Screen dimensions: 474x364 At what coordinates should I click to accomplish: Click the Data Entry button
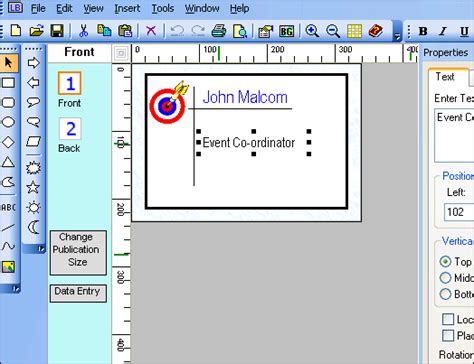coord(78,293)
